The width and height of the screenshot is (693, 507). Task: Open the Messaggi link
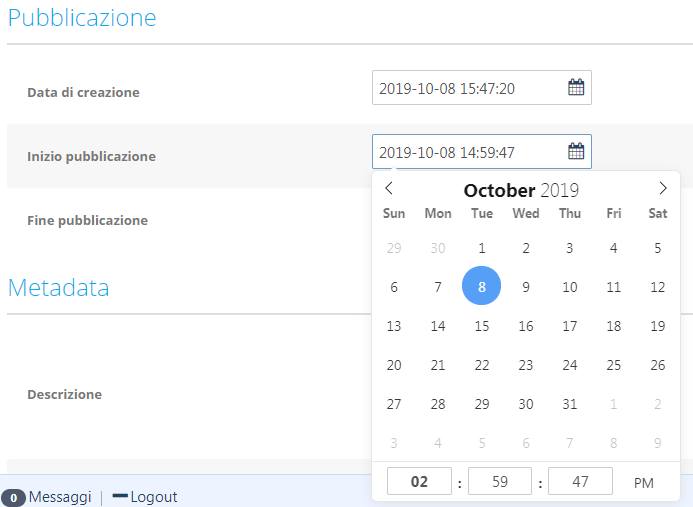(x=60, y=497)
